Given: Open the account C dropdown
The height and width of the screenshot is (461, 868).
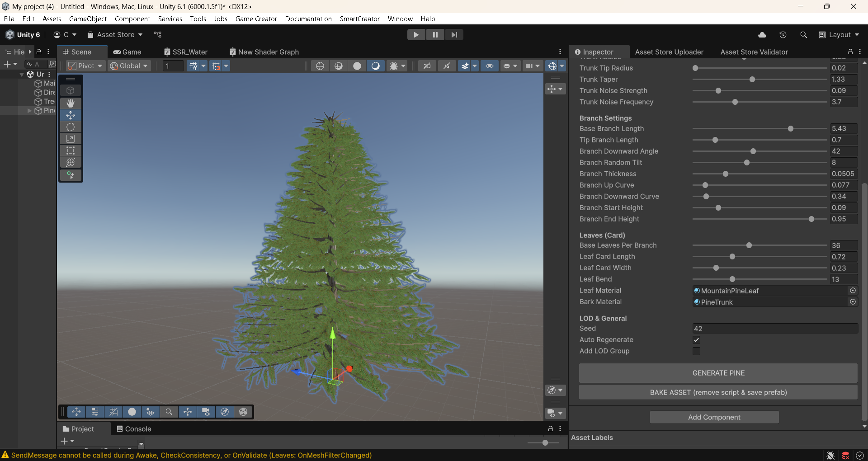Looking at the screenshot, I should tap(65, 35).
